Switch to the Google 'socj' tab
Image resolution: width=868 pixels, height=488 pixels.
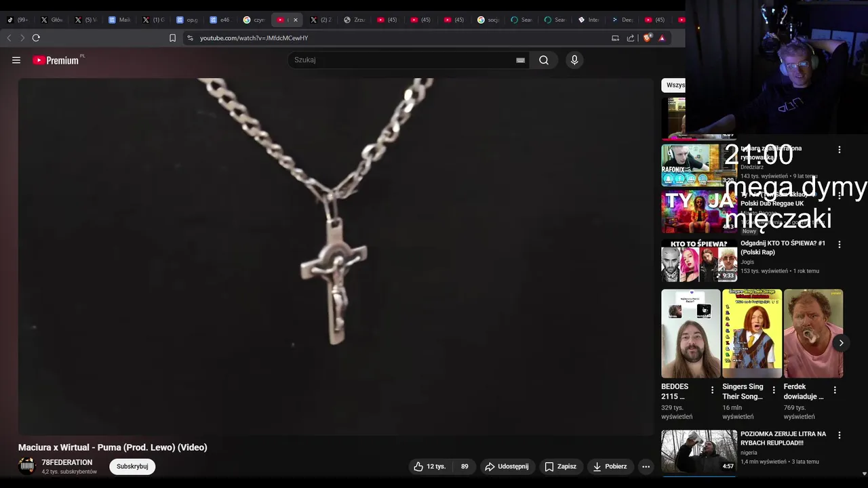pyautogui.click(x=489, y=20)
